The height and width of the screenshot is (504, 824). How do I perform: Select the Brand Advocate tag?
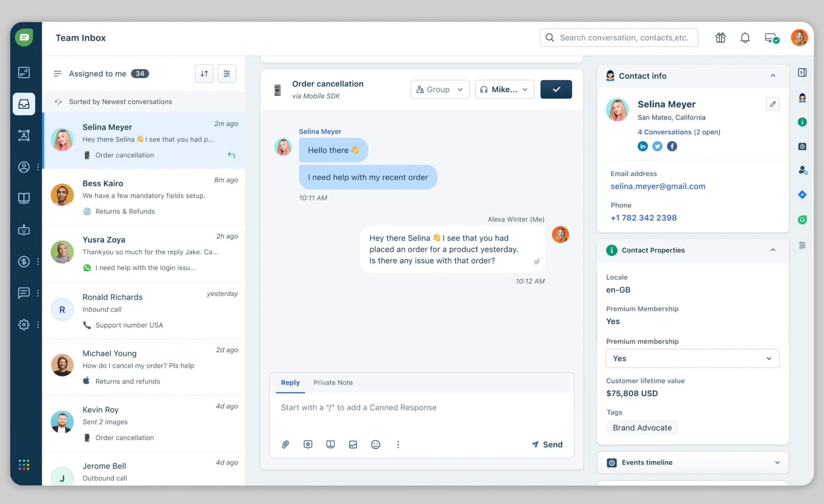point(642,428)
